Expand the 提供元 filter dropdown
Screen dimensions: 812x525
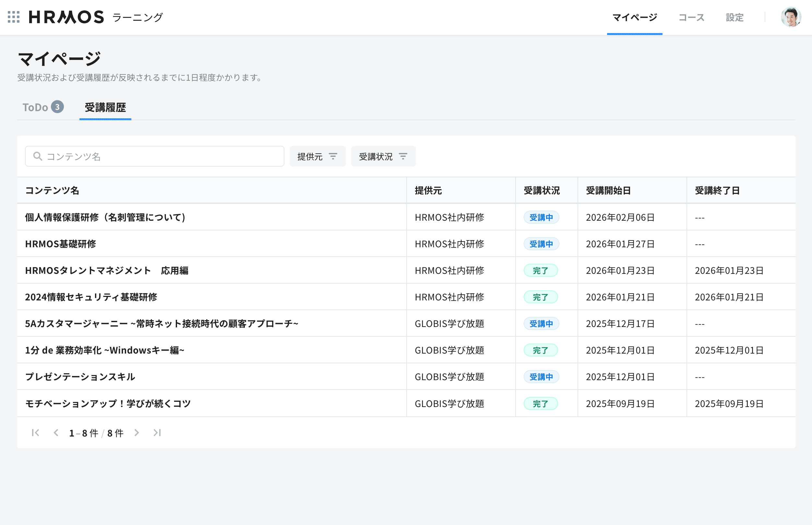(317, 156)
